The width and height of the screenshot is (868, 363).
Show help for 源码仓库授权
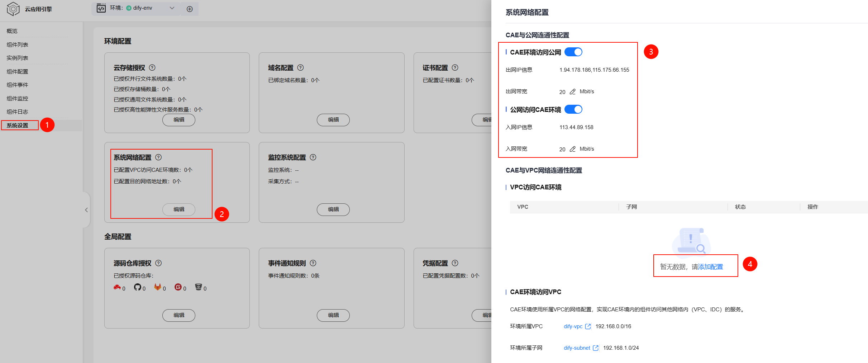point(159,263)
